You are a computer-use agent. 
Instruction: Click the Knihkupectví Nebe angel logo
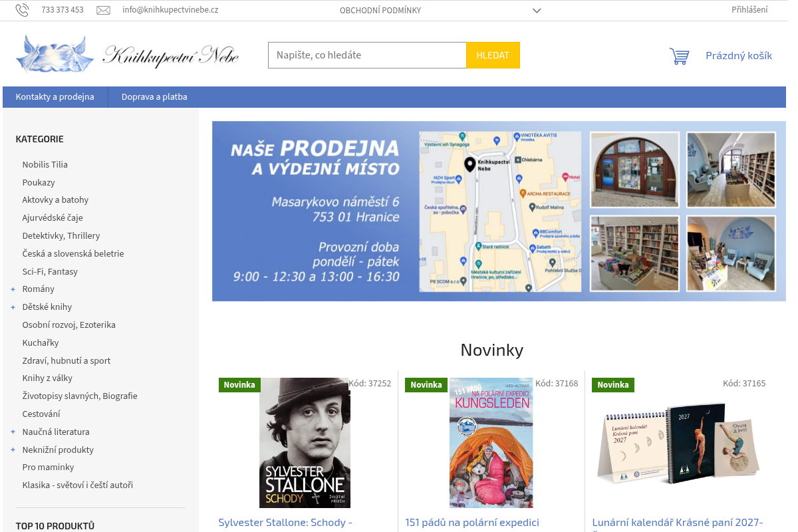tap(127, 54)
